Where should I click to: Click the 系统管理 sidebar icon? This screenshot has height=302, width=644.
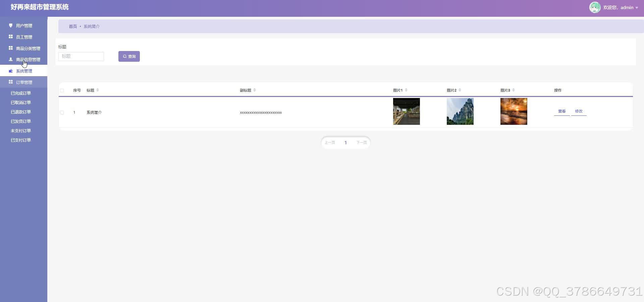(x=10, y=71)
